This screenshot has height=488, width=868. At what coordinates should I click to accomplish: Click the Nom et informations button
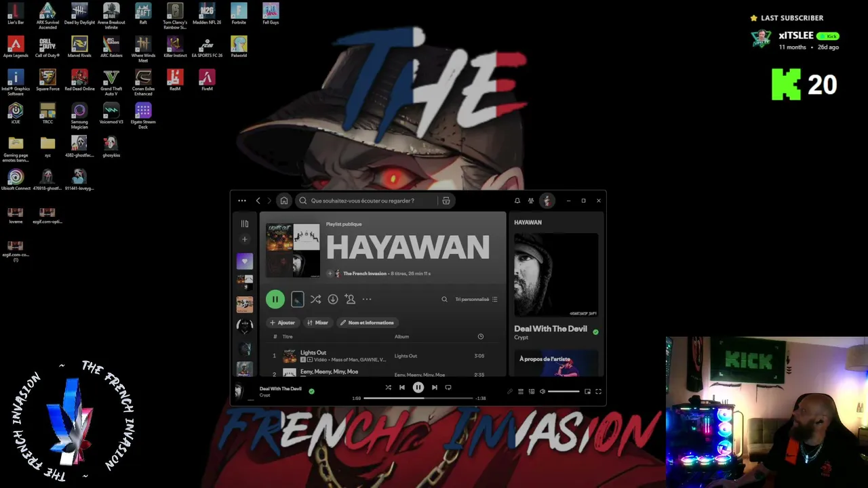(367, 323)
